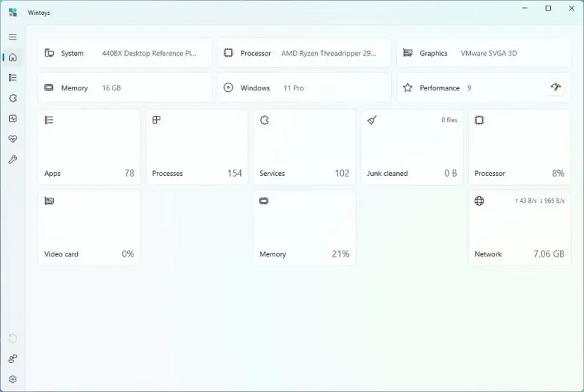Click the Memory usage '21%' value
The image size is (584, 392).
tap(340, 254)
